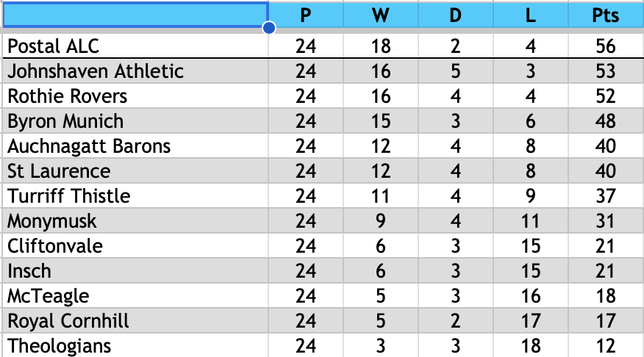Image resolution: width=644 pixels, height=357 pixels.
Task: Click the Postal ALC team cell
Action: coord(135,46)
